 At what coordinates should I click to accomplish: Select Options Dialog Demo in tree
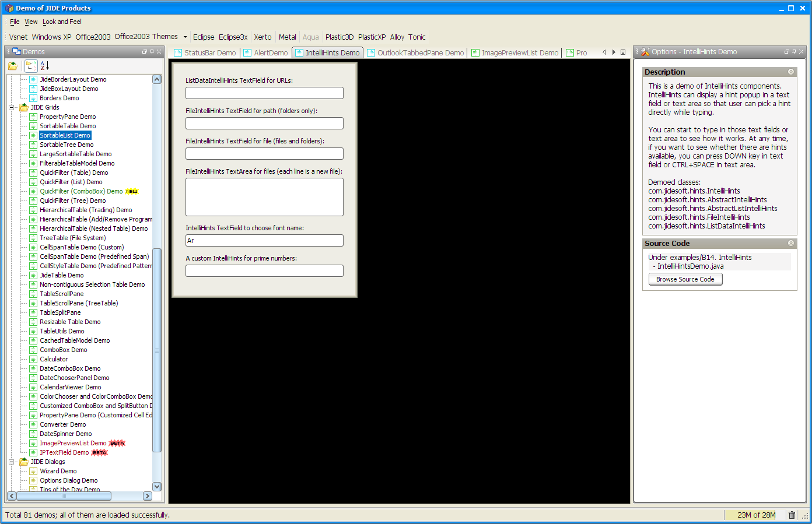[68, 480]
